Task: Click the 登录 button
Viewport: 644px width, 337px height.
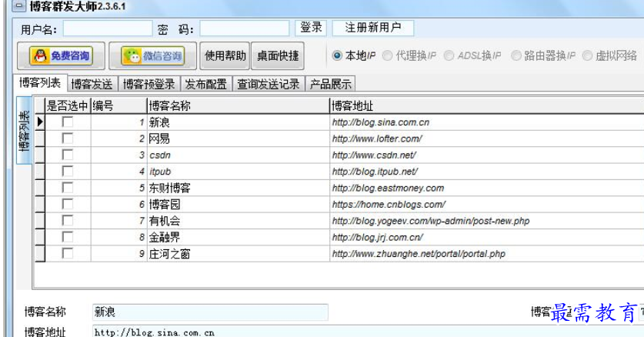Action: pos(311,28)
